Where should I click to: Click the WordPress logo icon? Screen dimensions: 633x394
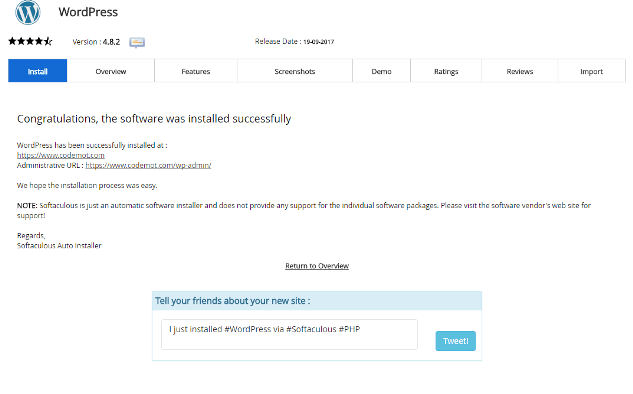(28, 12)
